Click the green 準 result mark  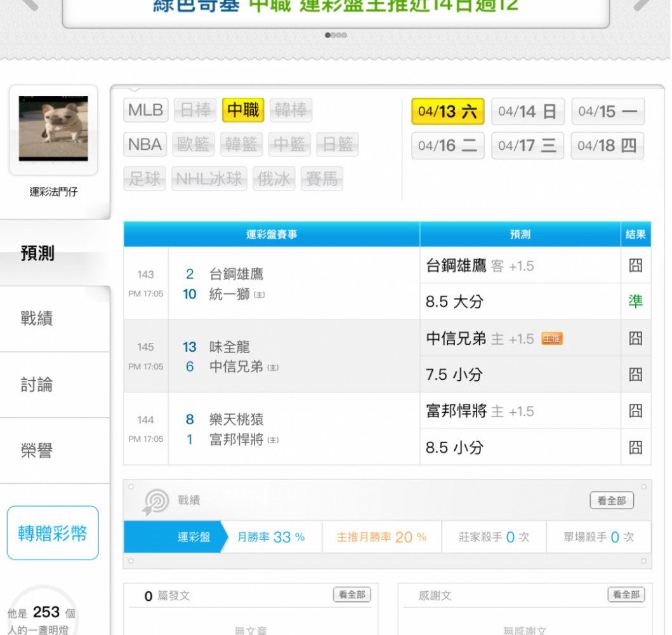636,302
